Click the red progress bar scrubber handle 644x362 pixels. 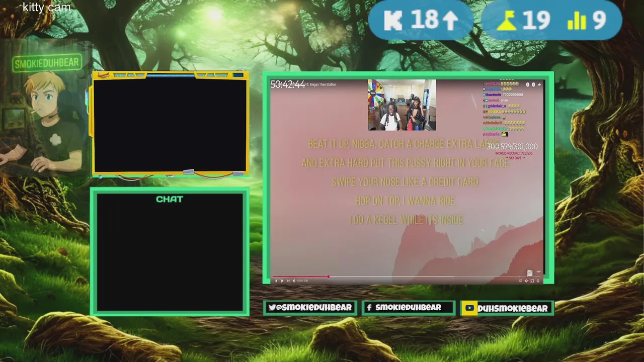329,277
